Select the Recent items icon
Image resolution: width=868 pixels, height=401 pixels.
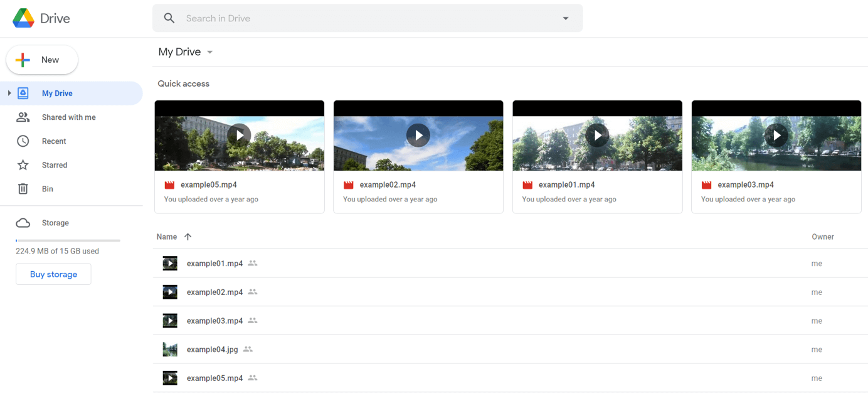tap(23, 141)
